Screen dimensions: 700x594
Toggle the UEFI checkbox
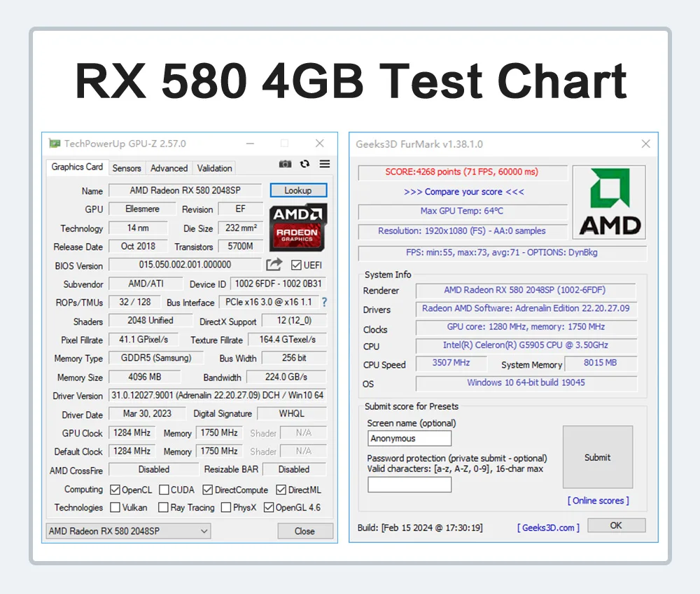coord(296,265)
